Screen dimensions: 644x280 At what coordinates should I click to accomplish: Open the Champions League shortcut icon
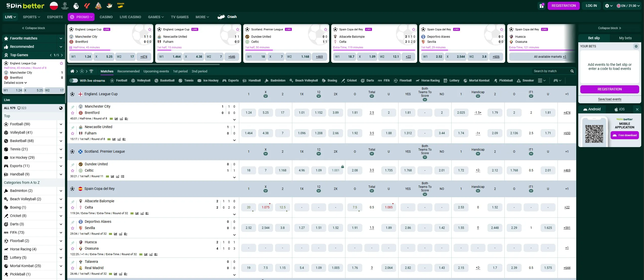coord(65,6)
